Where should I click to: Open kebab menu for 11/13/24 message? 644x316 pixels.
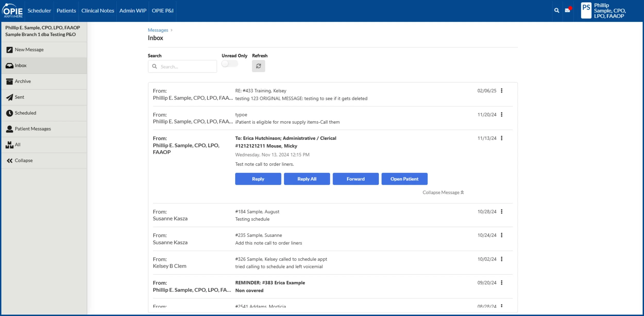pos(502,138)
